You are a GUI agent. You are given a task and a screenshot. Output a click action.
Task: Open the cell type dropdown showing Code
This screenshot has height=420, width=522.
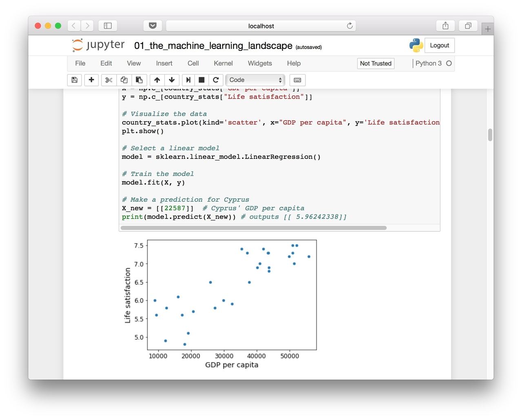255,80
